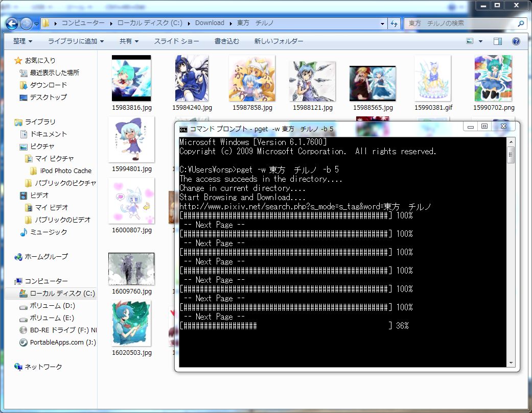Click the magnifier icon in the search box
This screenshot has width=532, height=413.
(521, 23)
